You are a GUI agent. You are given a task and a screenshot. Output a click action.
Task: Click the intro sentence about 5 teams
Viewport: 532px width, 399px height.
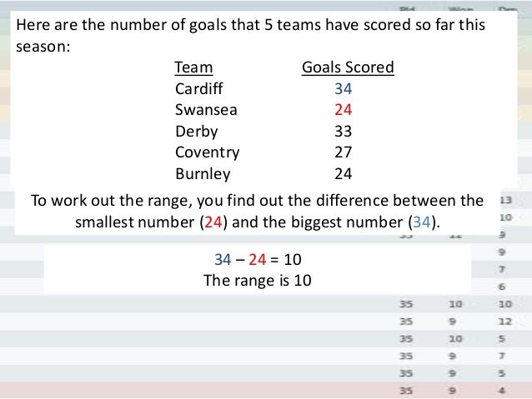coord(250,35)
